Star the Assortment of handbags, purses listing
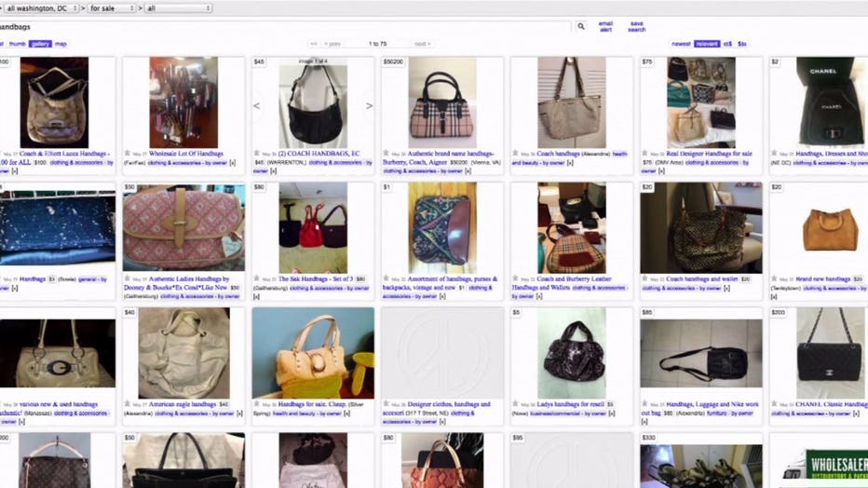The height and width of the screenshot is (488, 868). pos(386,278)
